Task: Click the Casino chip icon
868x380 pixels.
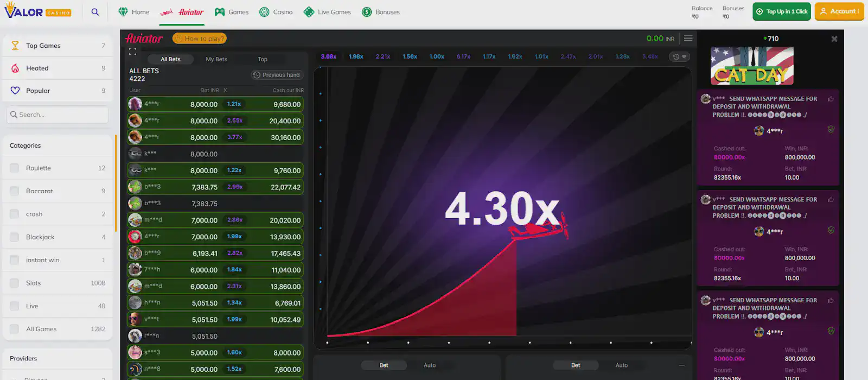Action: 264,12
